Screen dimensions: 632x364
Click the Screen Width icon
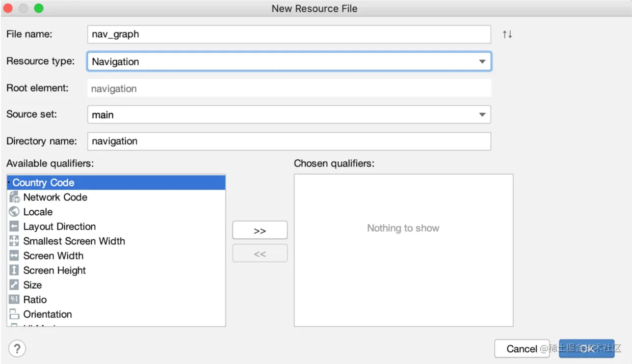(14, 256)
